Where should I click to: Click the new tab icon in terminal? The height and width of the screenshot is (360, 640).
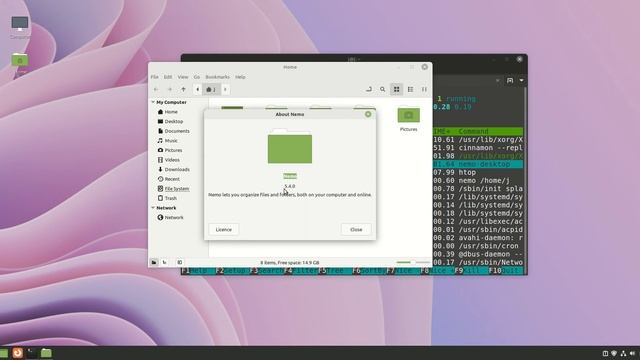coord(510,80)
